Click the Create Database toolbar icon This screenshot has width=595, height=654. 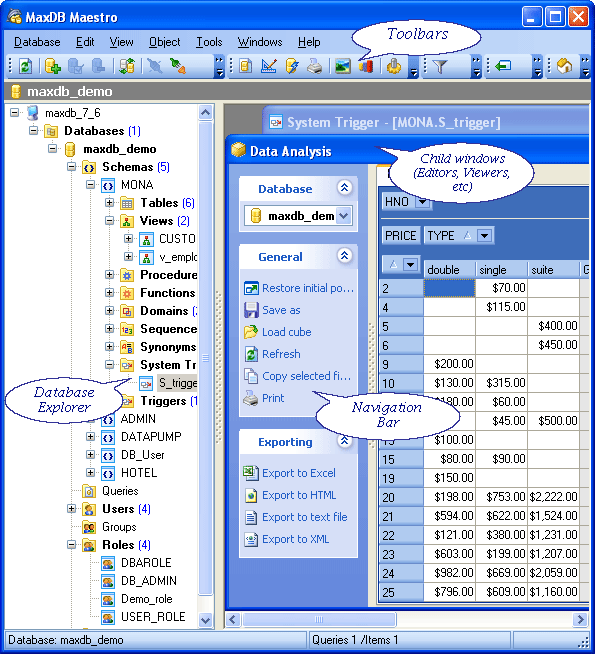53,66
